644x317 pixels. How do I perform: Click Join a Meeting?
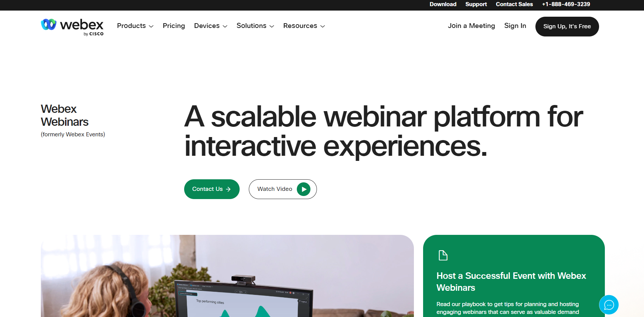tap(471, 26)
